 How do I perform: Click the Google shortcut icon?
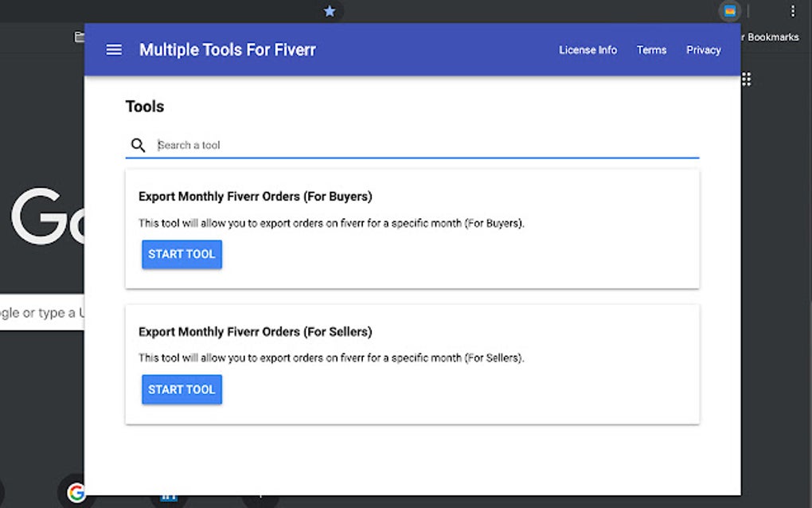coord(76,493)
